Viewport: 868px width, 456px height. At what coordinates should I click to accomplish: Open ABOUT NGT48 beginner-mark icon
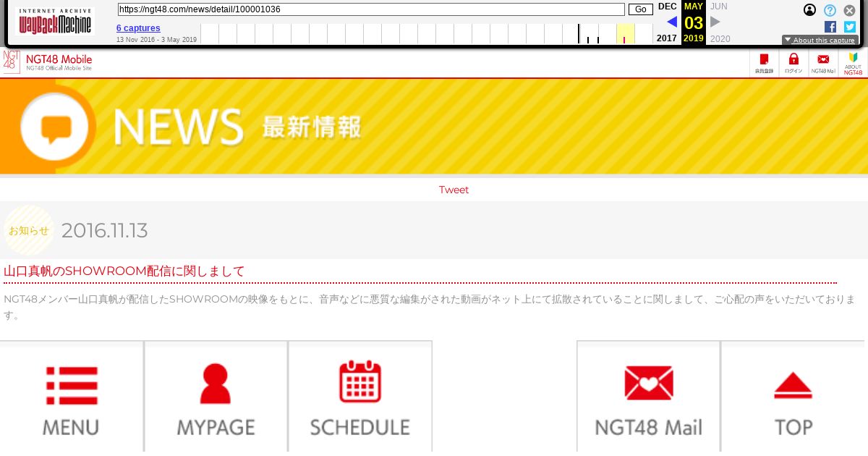tap(853, 64)
